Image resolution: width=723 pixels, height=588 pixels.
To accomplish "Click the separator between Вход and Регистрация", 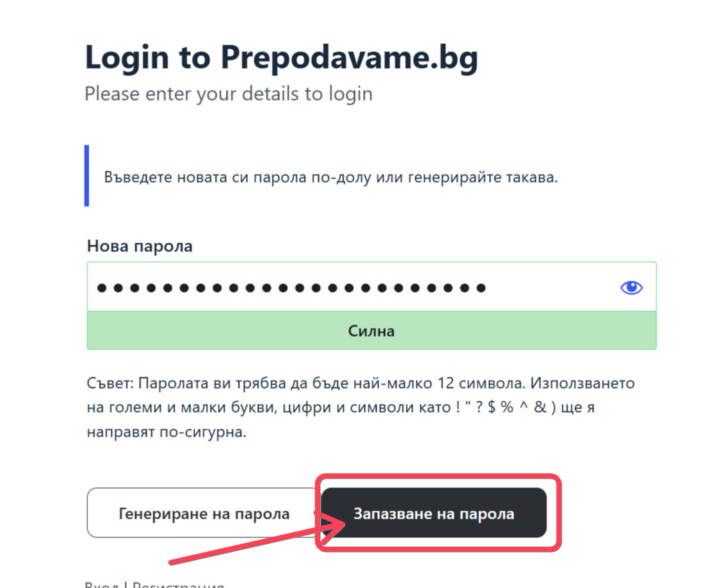I will tap(125, 585).
